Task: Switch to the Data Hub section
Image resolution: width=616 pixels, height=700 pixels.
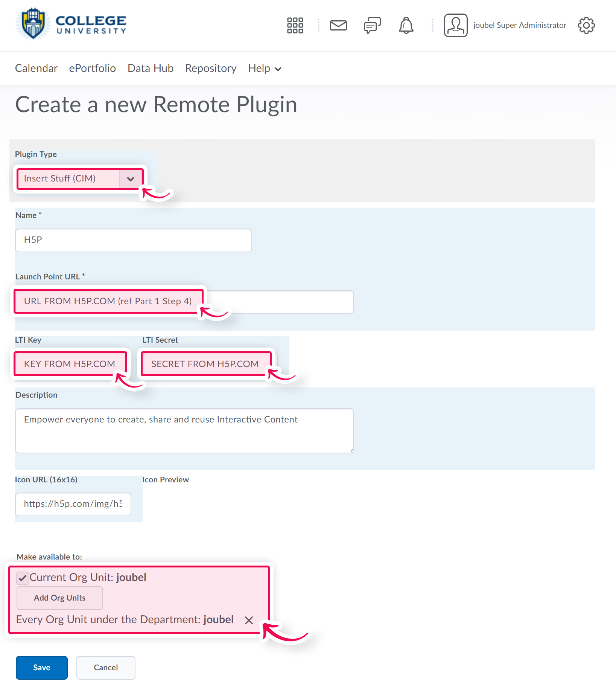Action: (150, 68)
